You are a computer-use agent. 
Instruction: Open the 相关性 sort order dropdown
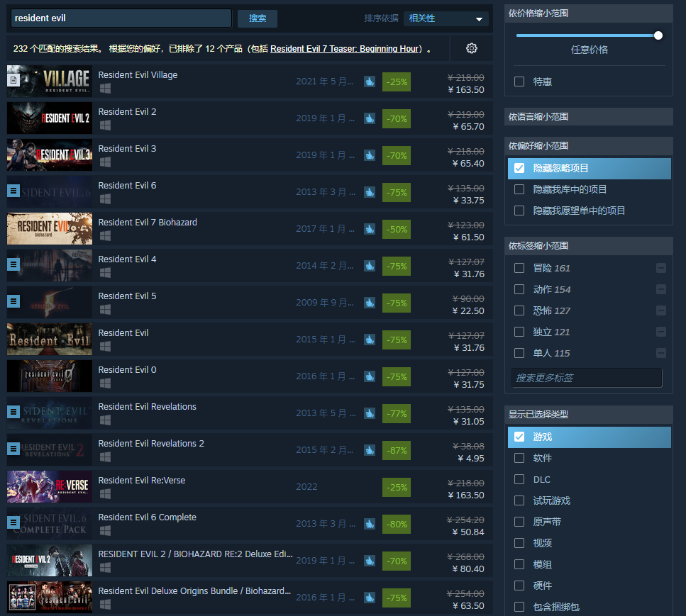pos(446,18)
